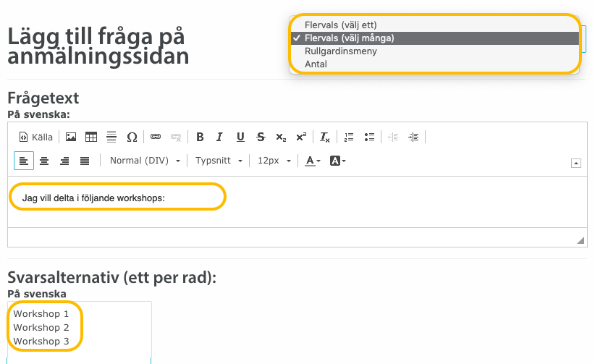
Task: Select the 'Flervals (välj ett)' option
Action: tap(340, 25)
